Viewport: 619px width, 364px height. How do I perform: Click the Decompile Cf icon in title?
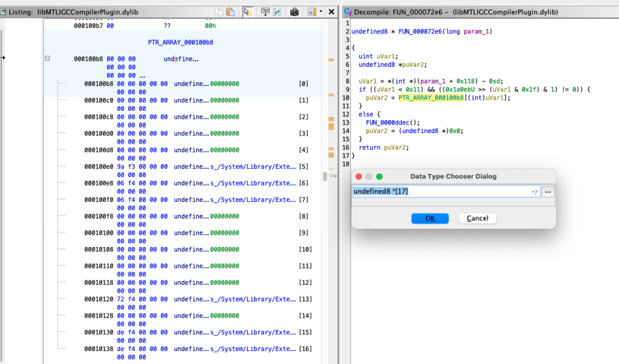pyautogui.click(x=348, y=12)
